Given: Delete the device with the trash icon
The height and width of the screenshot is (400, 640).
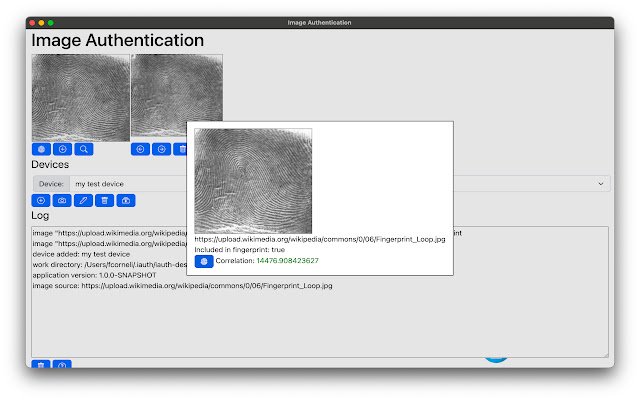Looking at the screenshot, I should [104, 200].
